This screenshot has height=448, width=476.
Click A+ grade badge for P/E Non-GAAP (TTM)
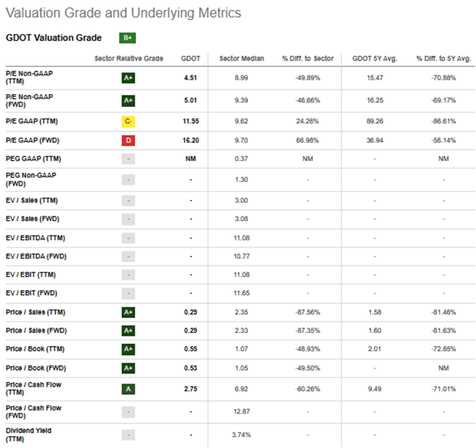(129, 78)
